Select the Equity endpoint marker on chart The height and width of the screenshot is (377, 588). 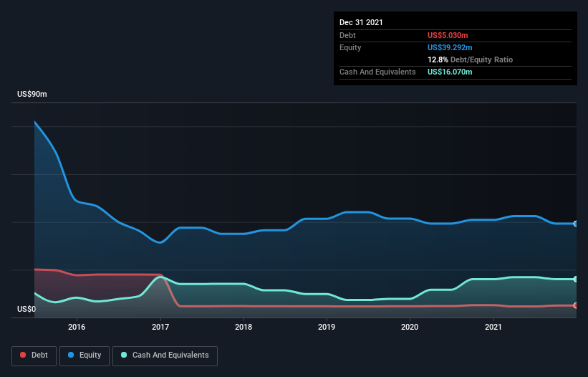click(x=576, y=224)
